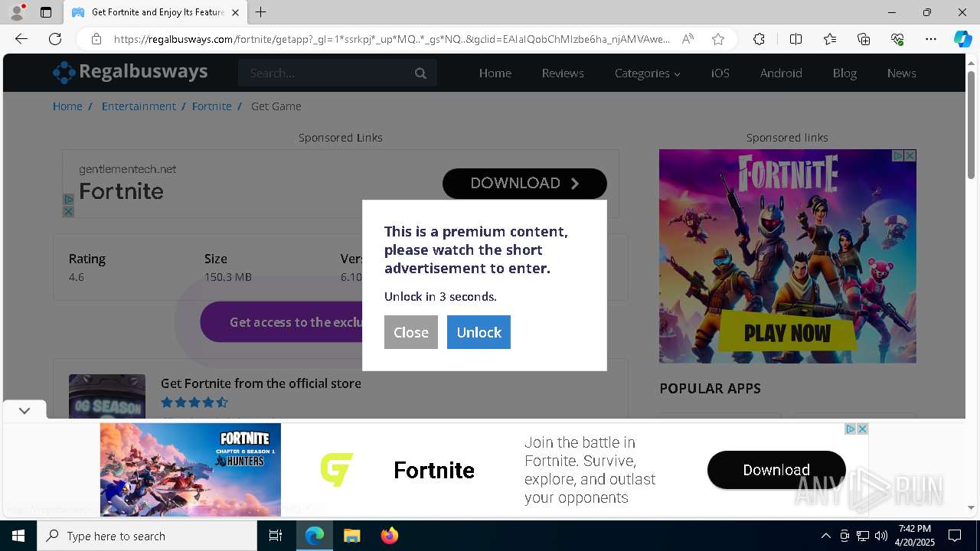Click the OG Season game thumbnail

(x=107, y=396)
